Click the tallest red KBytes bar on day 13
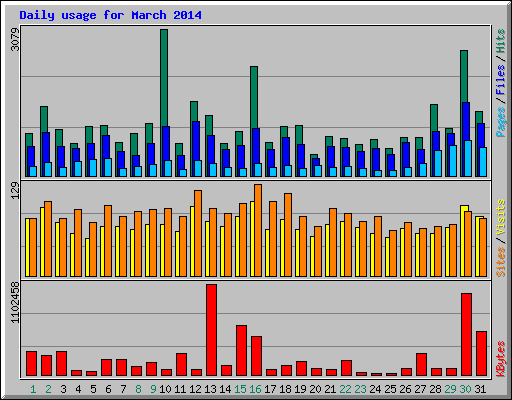 211,330
